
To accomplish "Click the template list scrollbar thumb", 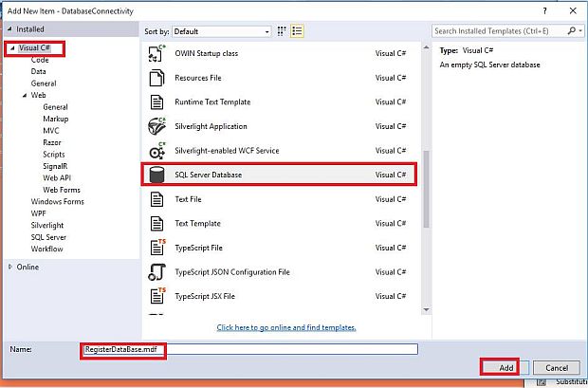I will pos(426,189).
